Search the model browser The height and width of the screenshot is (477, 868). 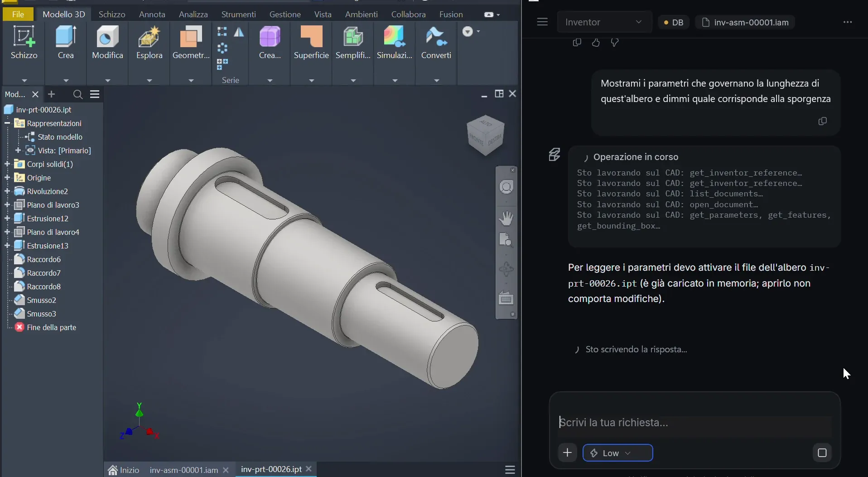[x=77, y=94]
